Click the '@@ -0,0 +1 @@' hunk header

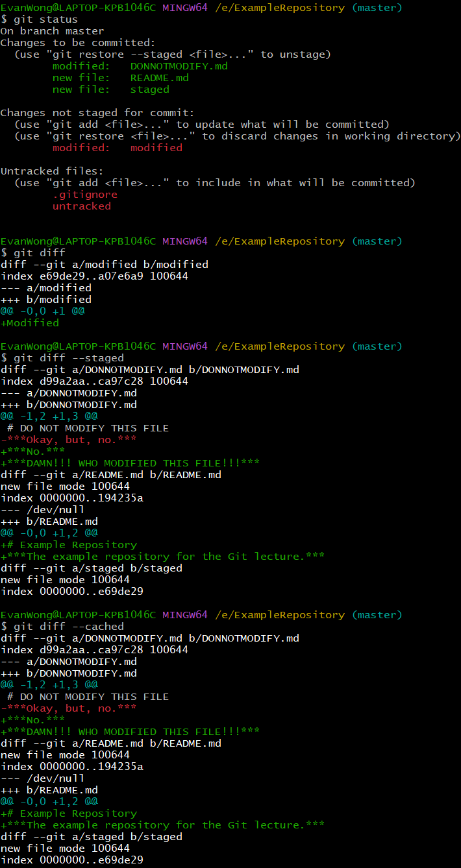coord(42,311)
